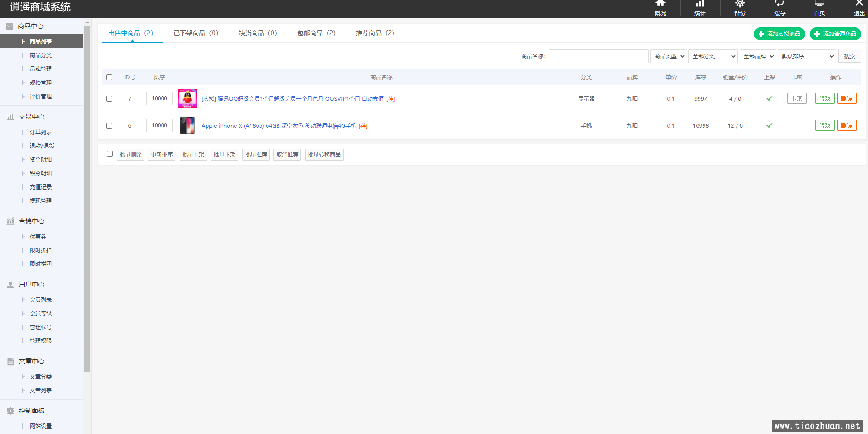Open the 首页 monitor icon

point(819,3)
